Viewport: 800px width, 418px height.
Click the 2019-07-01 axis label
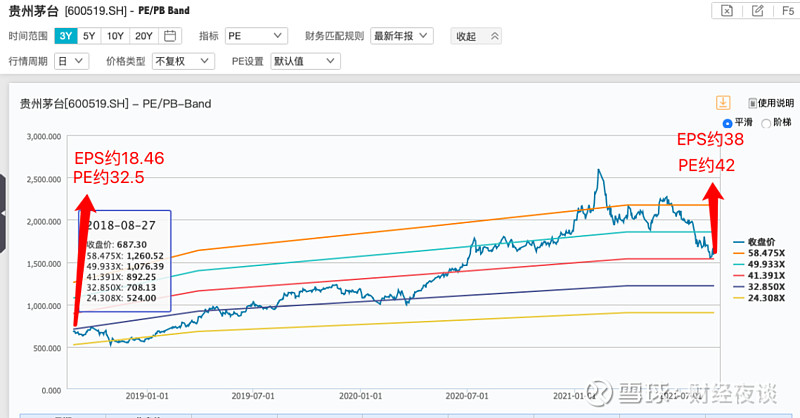click(x=253, y=396)
